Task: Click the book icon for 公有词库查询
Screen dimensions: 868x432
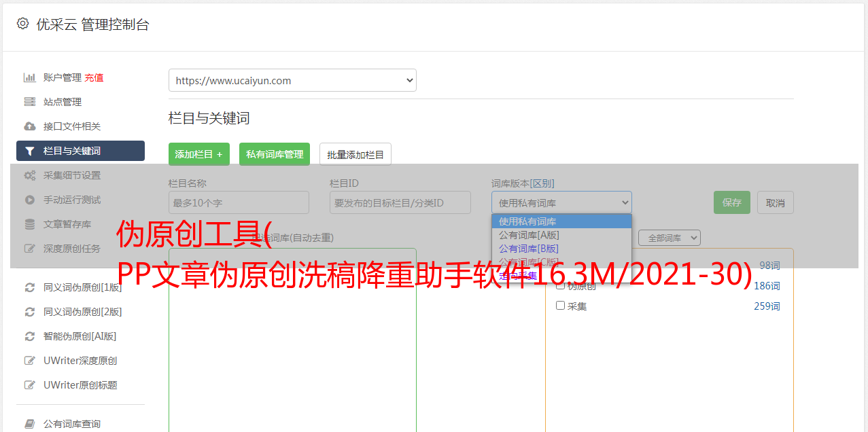Action: pyautogui.click(x=30, y=424)
